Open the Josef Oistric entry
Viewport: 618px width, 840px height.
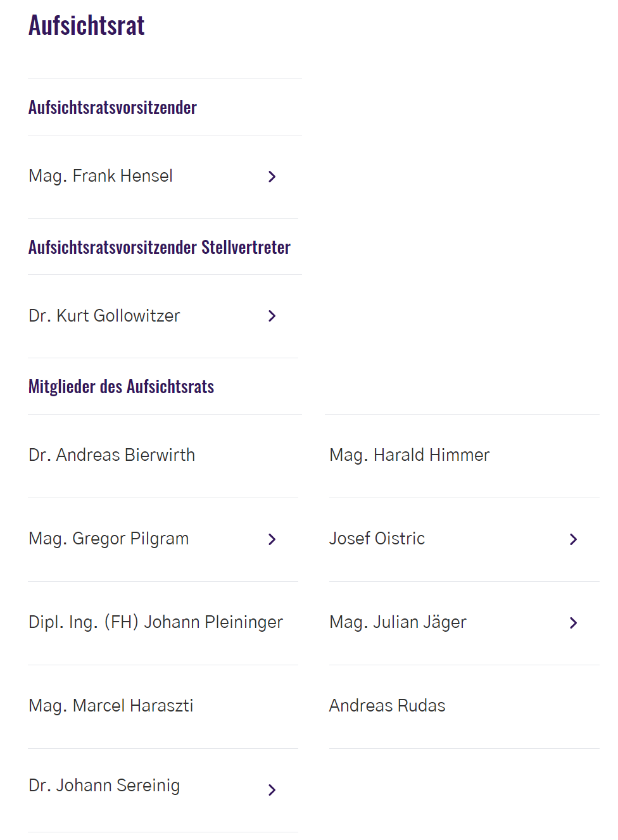pos(377,539)
